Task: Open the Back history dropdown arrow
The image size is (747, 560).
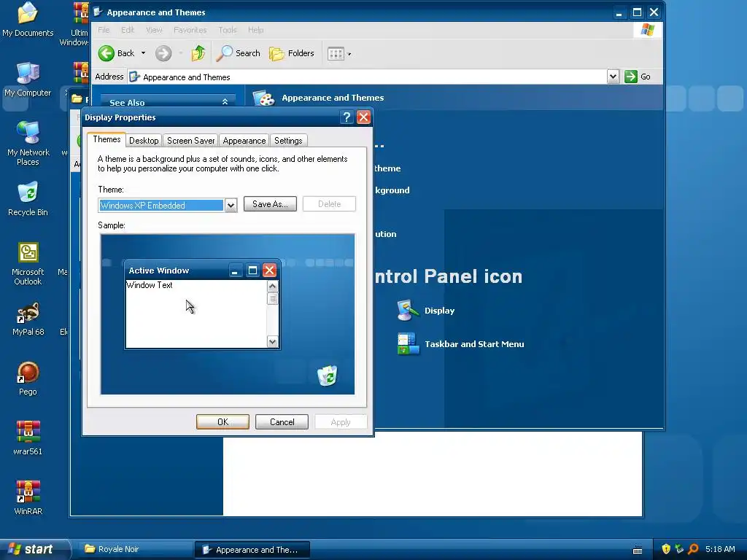Action: [x=143, y=53]
